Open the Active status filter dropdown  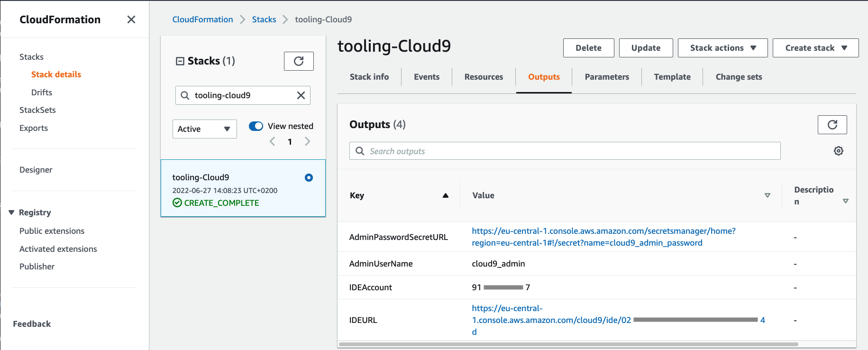point(205,129)
